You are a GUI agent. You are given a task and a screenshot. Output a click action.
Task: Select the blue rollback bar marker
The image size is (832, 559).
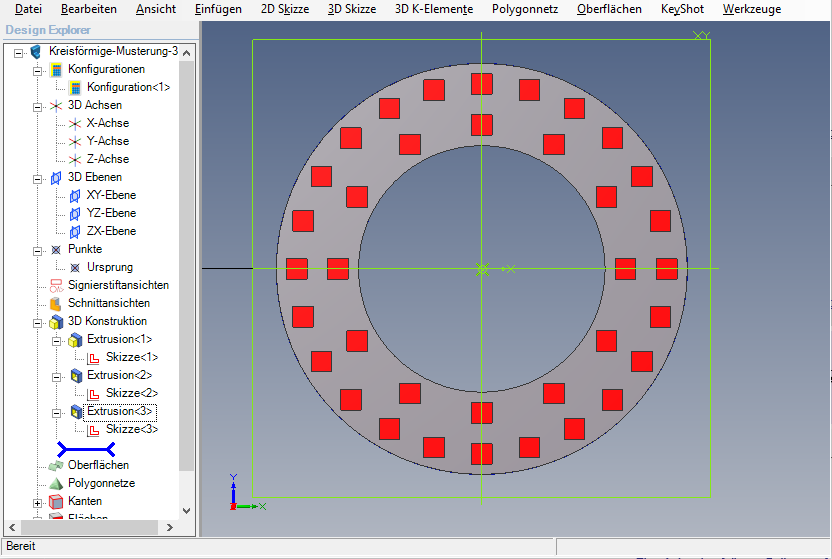coord(86,450)
